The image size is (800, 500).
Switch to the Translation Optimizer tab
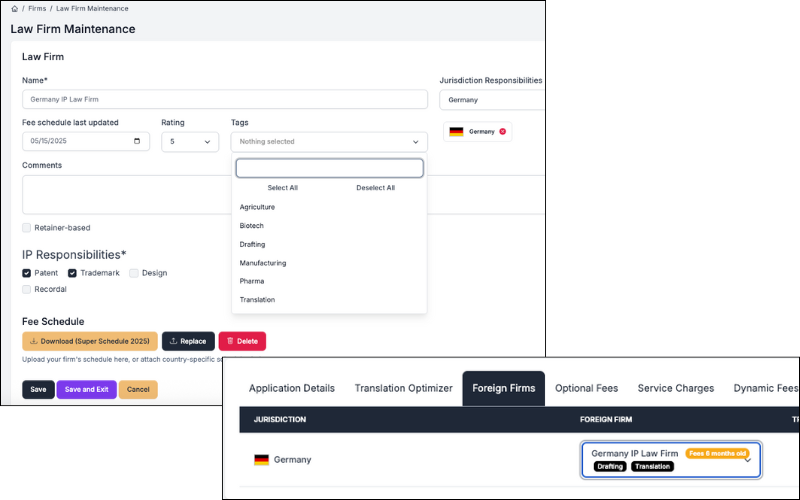point(403,388)
